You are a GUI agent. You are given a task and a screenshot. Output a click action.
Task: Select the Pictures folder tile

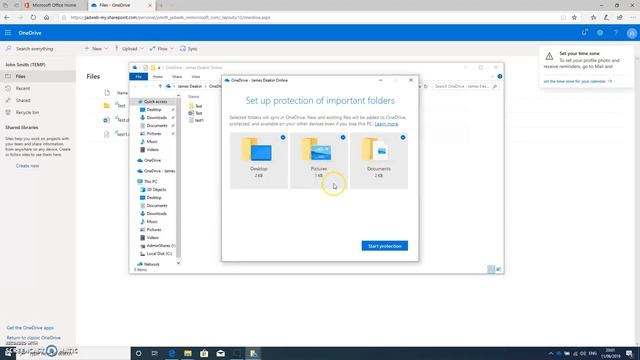pyautogui.click(x=319, y=160)
